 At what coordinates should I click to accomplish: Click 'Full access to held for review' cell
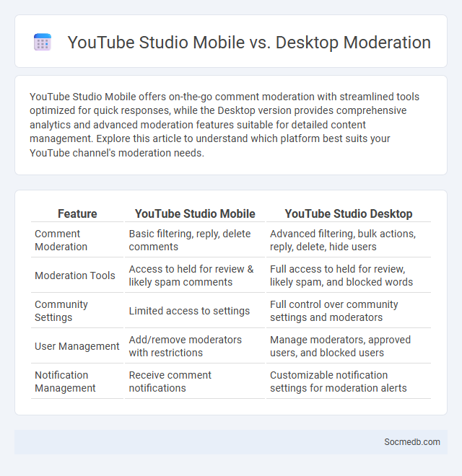pyautogui.click(x=349, y=276)
